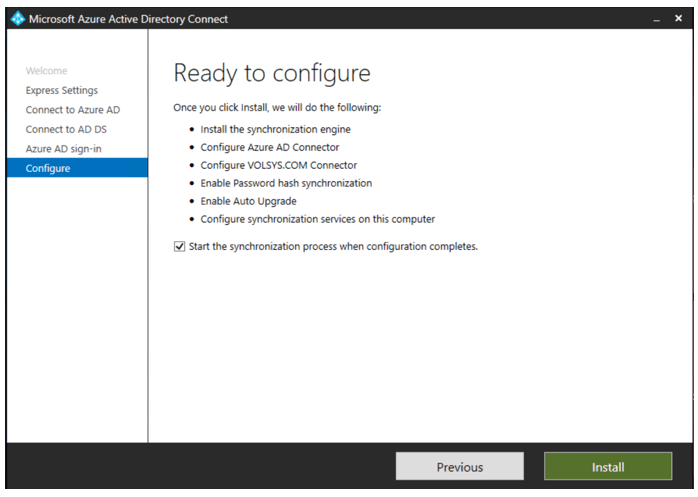
Task: Toggle the start synchronization process checkbox
Action: click(180, 246)
